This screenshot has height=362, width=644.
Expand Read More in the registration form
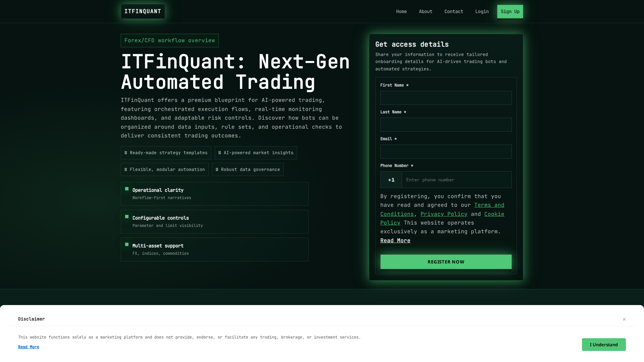pos(395,240)
